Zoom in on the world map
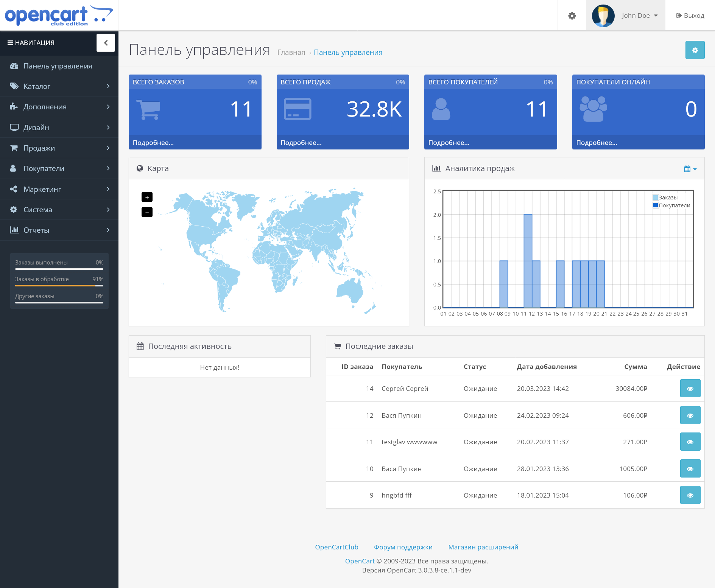 pos(147,197)
